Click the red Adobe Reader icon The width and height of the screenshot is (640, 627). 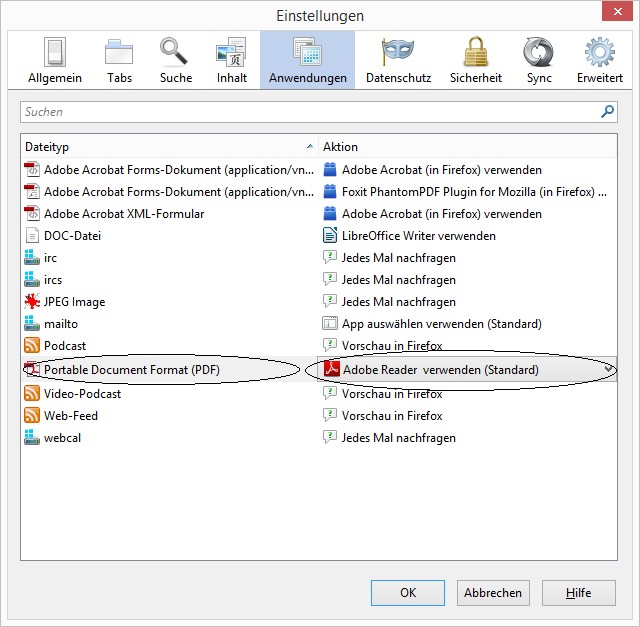pyautogui.click(x=331, y=369)
